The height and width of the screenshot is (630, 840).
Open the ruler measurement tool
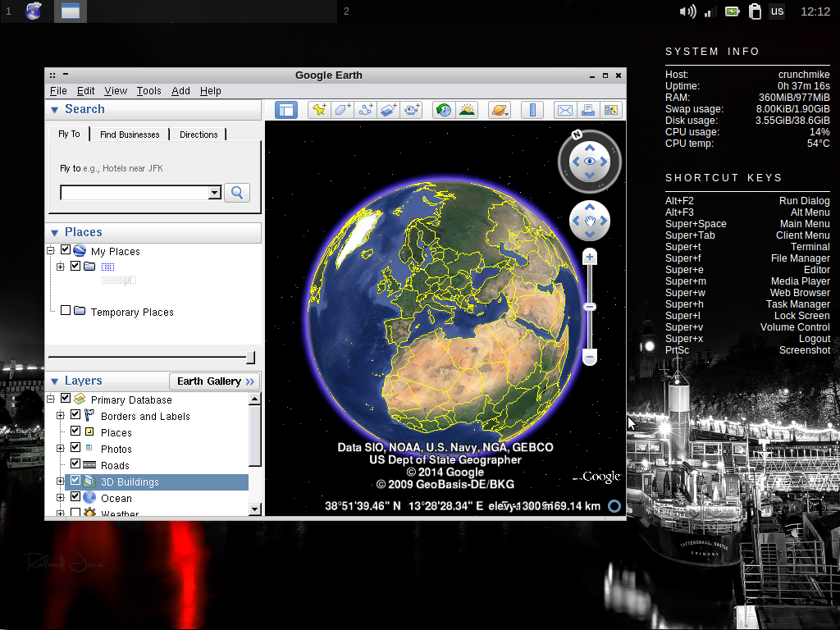[x=532, y=111]
